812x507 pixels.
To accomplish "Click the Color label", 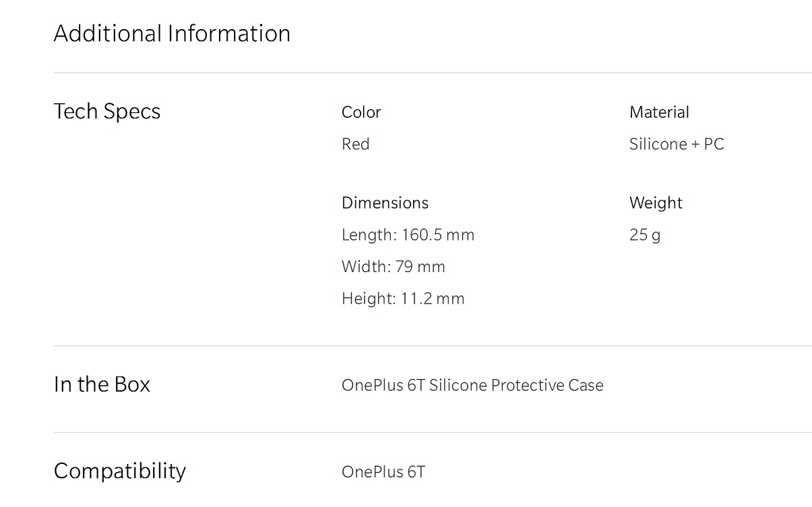I will pyautogui.click(x=361, y=112).
